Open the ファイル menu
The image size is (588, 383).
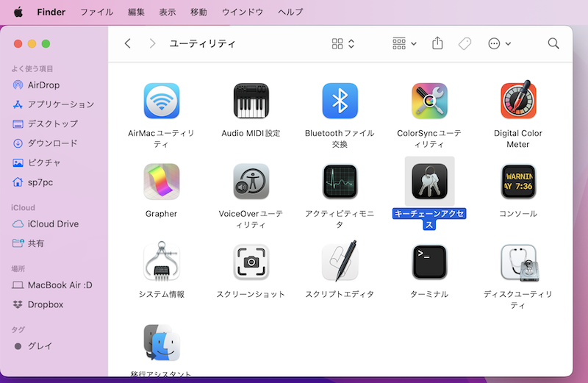(96, 12)
